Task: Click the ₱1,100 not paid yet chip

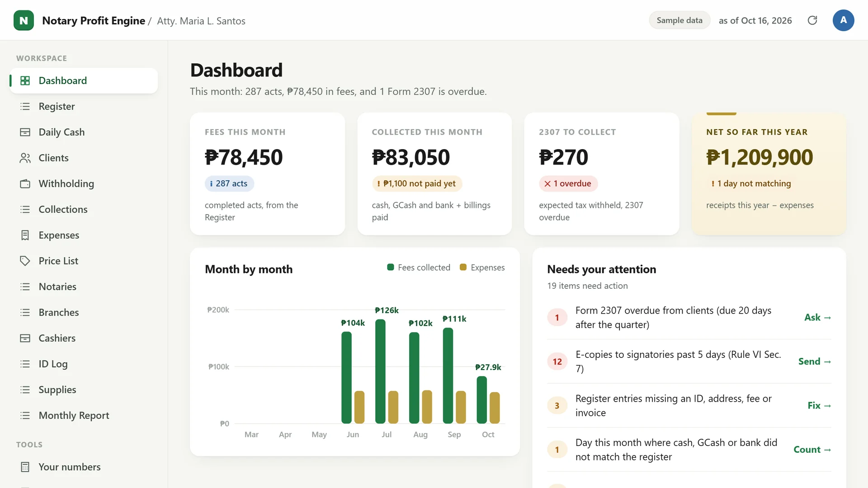Action: [x=417, y=183]
